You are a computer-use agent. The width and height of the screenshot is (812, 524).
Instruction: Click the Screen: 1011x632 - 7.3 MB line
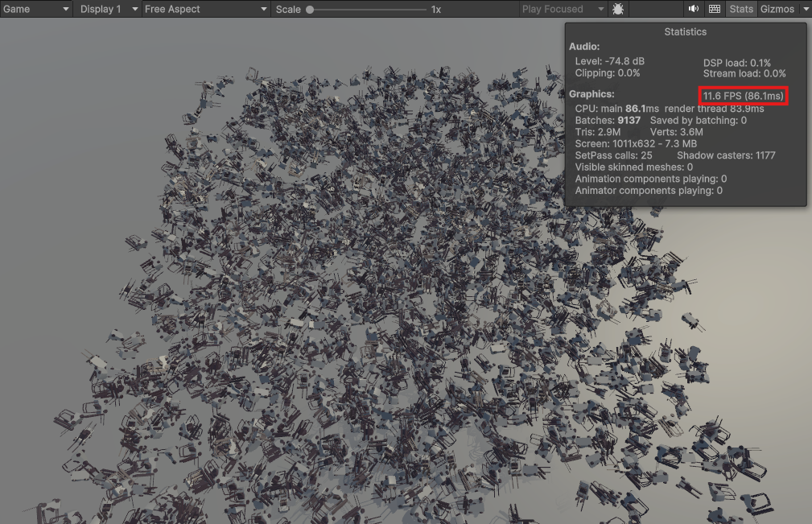pos(636,143)
